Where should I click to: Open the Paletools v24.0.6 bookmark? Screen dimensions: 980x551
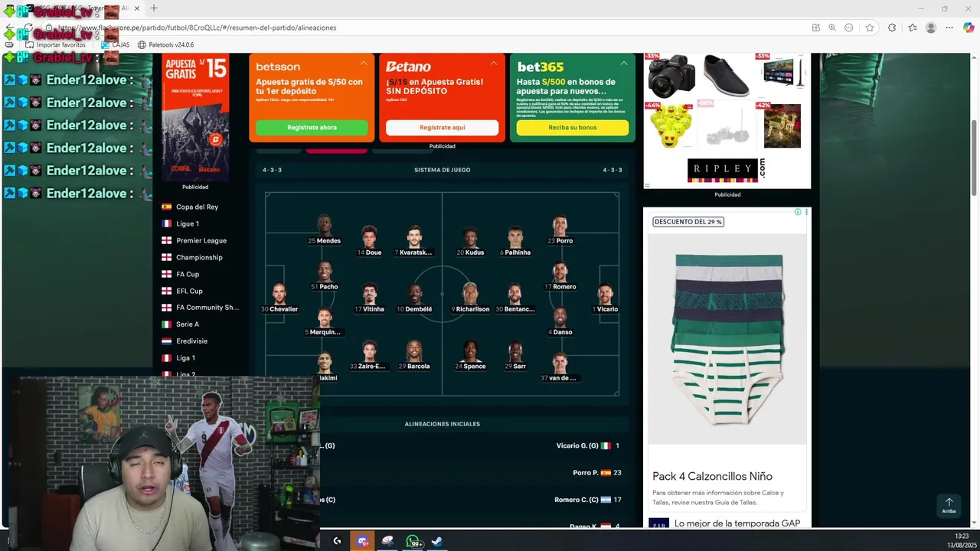click(x=166, y=45)
